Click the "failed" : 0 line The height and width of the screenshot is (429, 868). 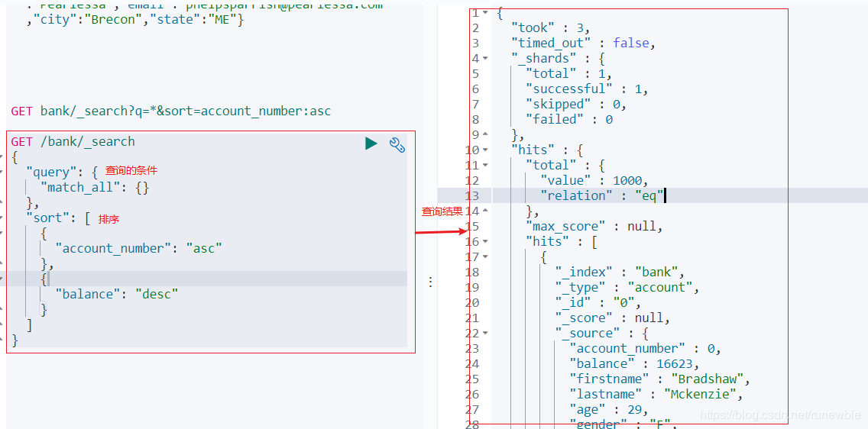(x=569, y=119)
